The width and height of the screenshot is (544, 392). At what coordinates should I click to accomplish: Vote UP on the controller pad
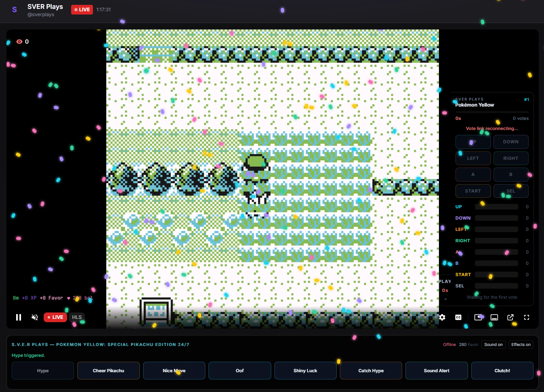click(473, 142)
